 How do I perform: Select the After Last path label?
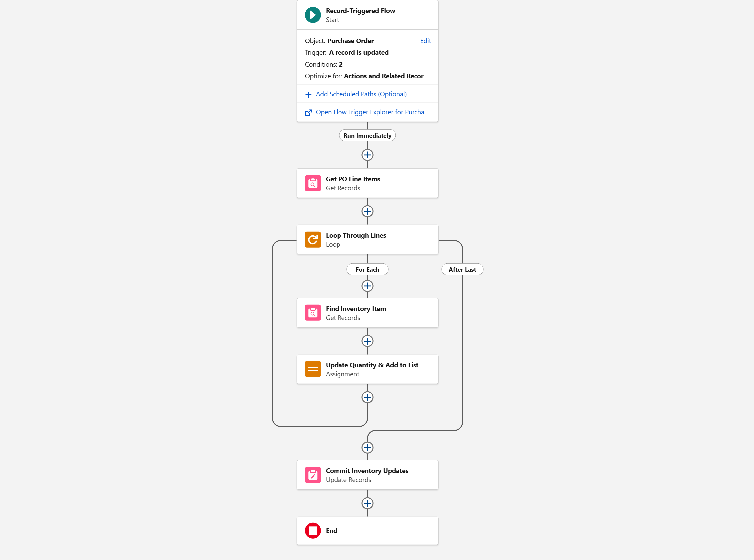tap(462, 270)
